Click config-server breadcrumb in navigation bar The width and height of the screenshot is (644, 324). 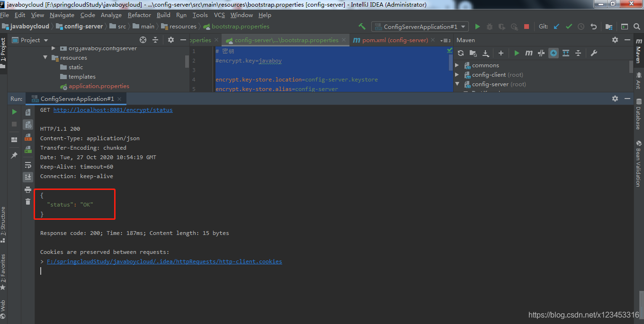[80, 27]
